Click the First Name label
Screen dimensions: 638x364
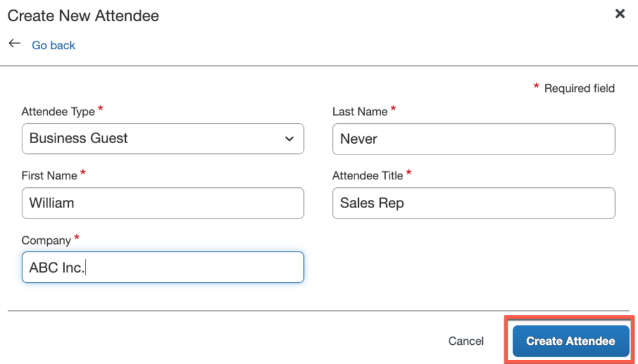click(49, 176)
